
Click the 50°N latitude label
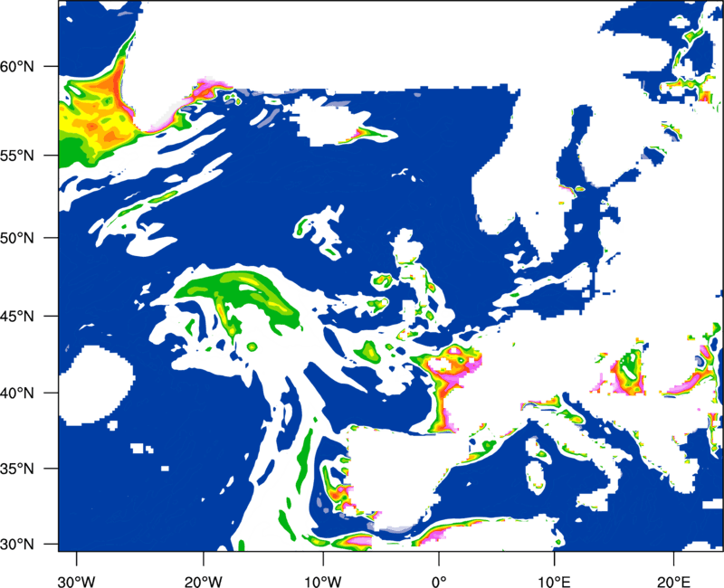pyautogui.click(x=17, y=239)
